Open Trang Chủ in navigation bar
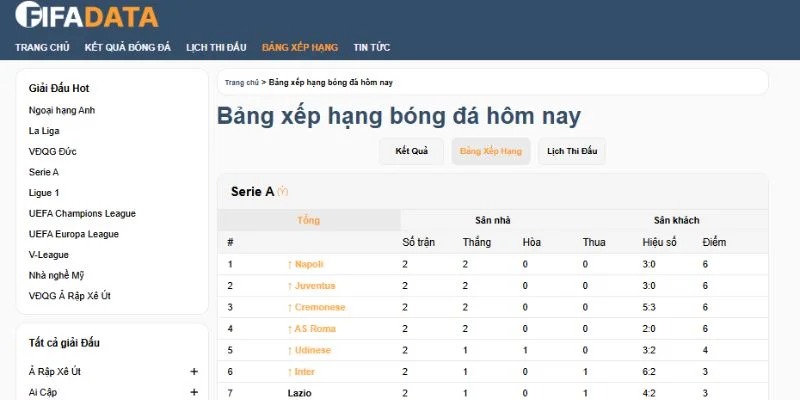Viewport: 800px width, 400px height. click(42, 47)
